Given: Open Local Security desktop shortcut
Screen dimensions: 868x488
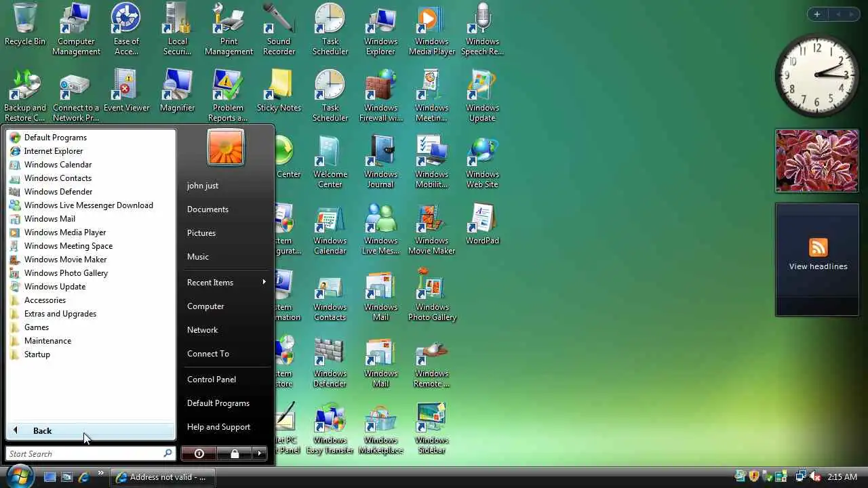Looking at the screenshot, I should 178,30.
